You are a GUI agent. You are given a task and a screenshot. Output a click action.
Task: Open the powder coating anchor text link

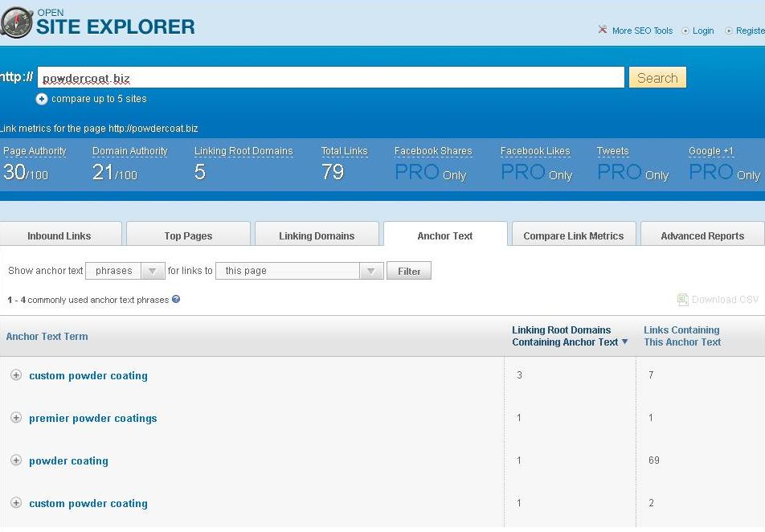coord(69,460)
